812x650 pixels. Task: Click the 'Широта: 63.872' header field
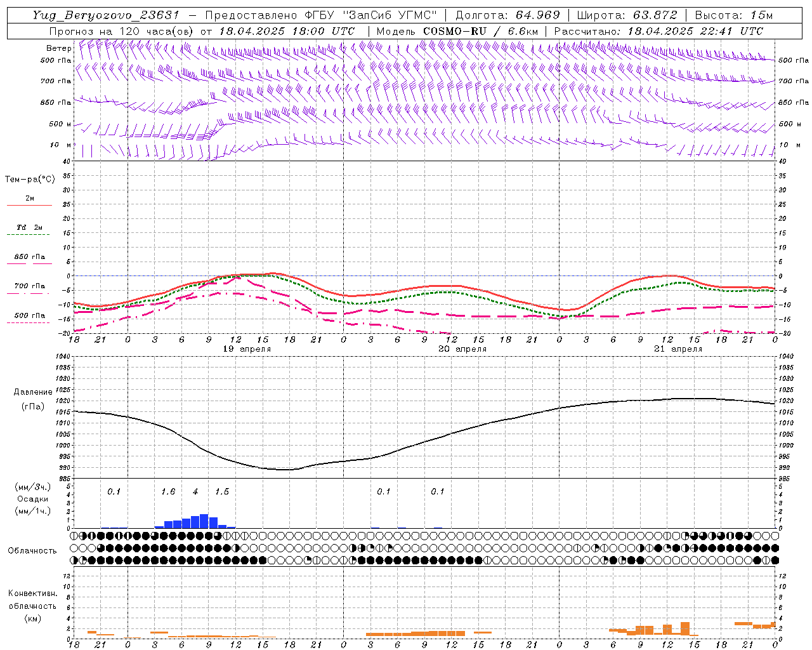click(627, 15)
